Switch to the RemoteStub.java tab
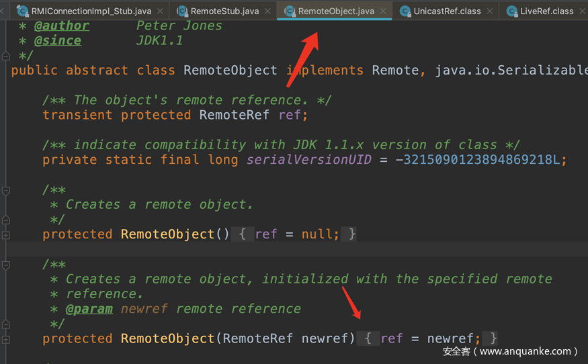This screenshot has height=364, width=588. 224,11
